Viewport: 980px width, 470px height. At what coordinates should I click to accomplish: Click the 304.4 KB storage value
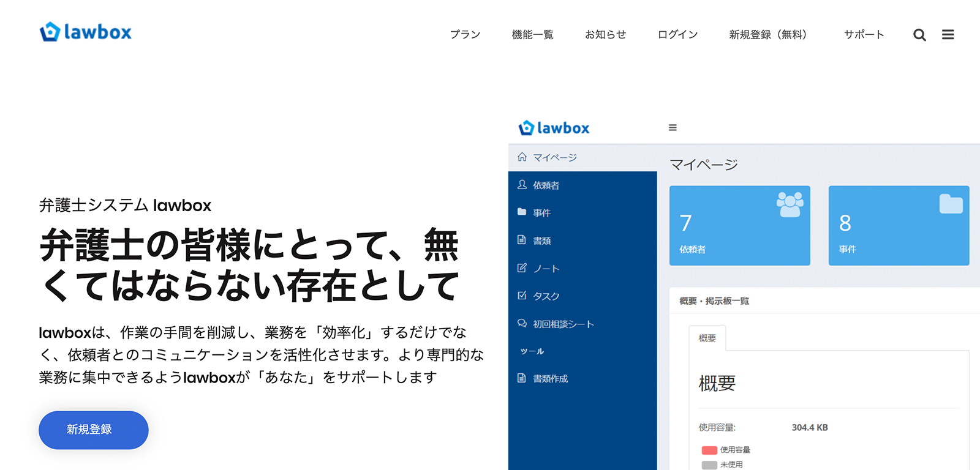pyautogui.click(x=810, y=428)
